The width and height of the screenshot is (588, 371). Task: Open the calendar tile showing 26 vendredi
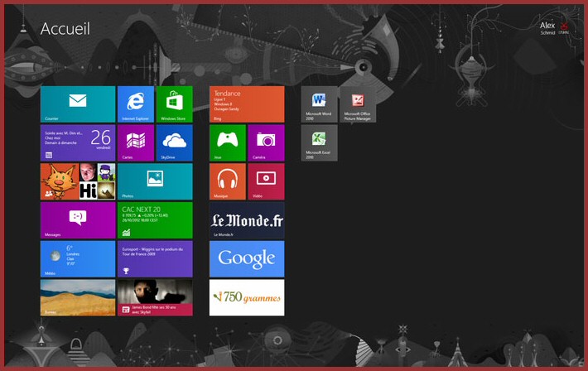pyautogui.click(x=78, y=143)
